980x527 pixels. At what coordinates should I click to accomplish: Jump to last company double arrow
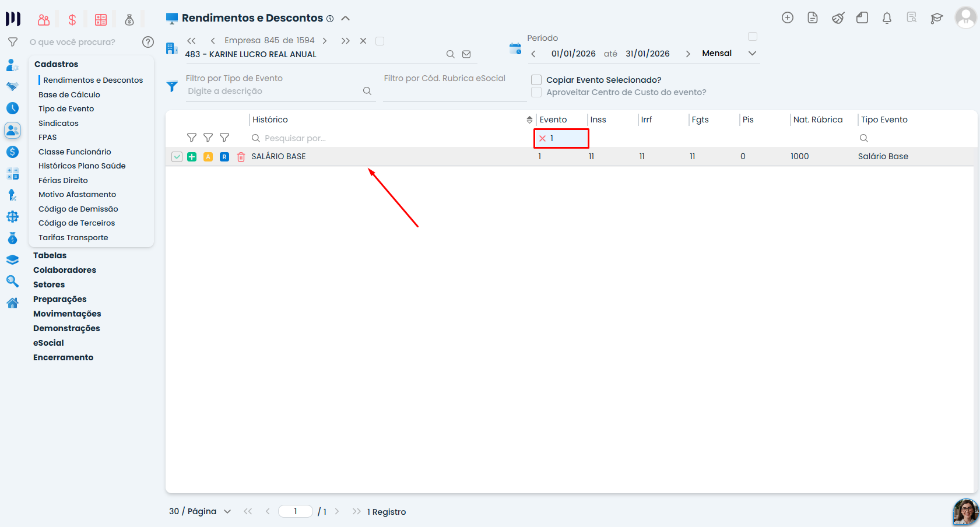[346, 41]
